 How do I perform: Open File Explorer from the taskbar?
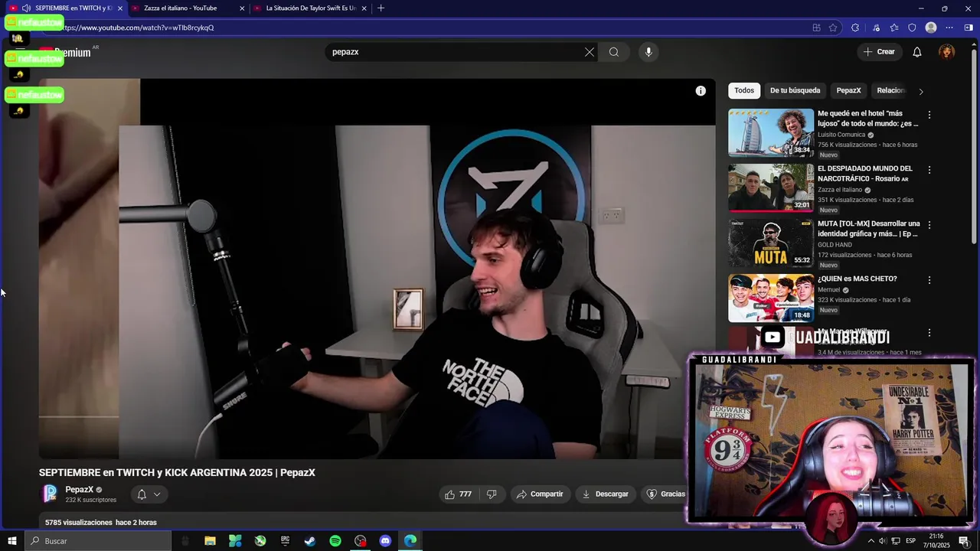click(210, 541)
